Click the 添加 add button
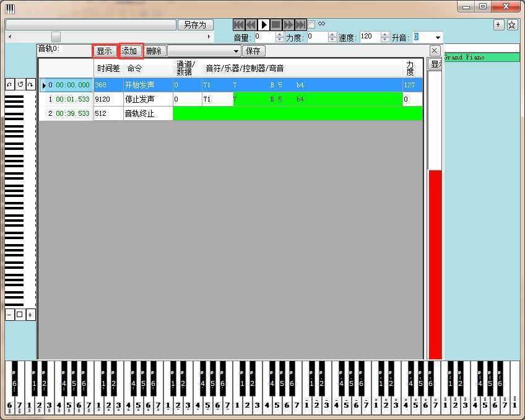525x420 pixels. [x=129, y=51]
